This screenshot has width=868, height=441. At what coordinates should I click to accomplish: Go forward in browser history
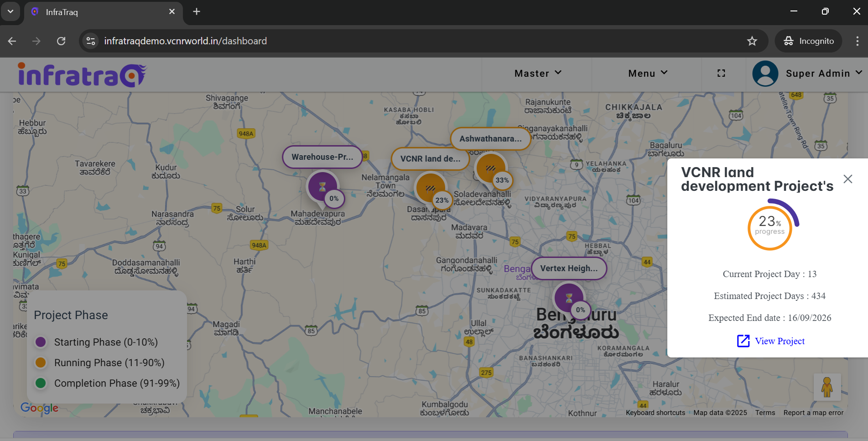pos(36,41)
